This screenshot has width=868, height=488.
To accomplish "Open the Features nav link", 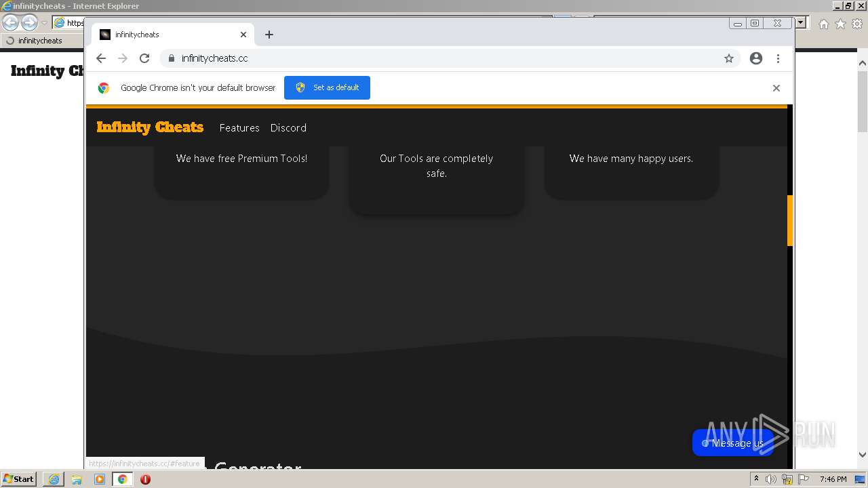I will click(x=239, y=127).
